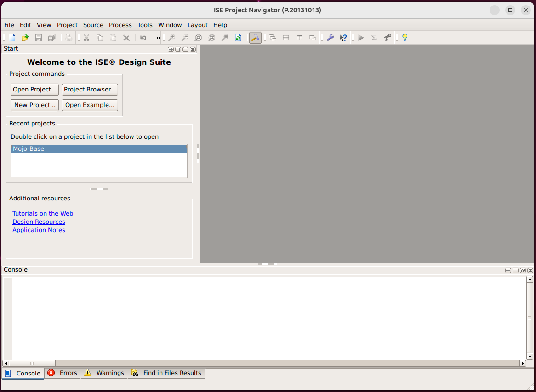Viewport: 536px width, 392px height.
Task: Float the Console panel
Action: [523, 270]
